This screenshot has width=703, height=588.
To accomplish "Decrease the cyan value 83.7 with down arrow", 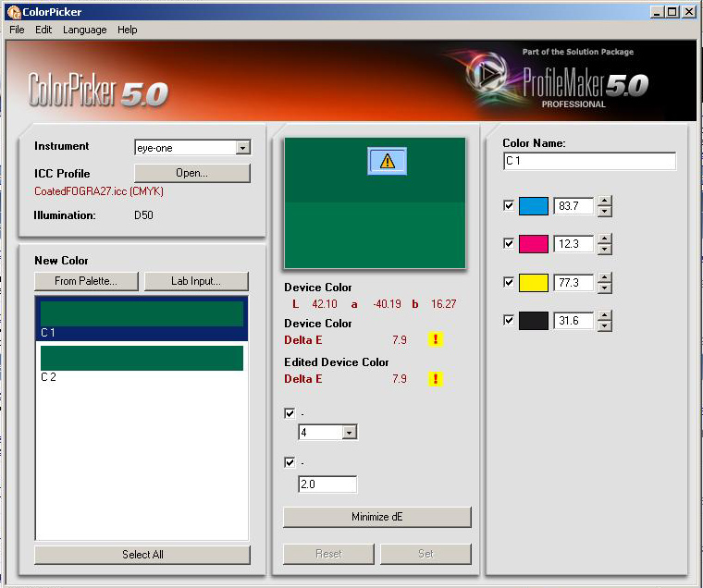I will 605,211.
